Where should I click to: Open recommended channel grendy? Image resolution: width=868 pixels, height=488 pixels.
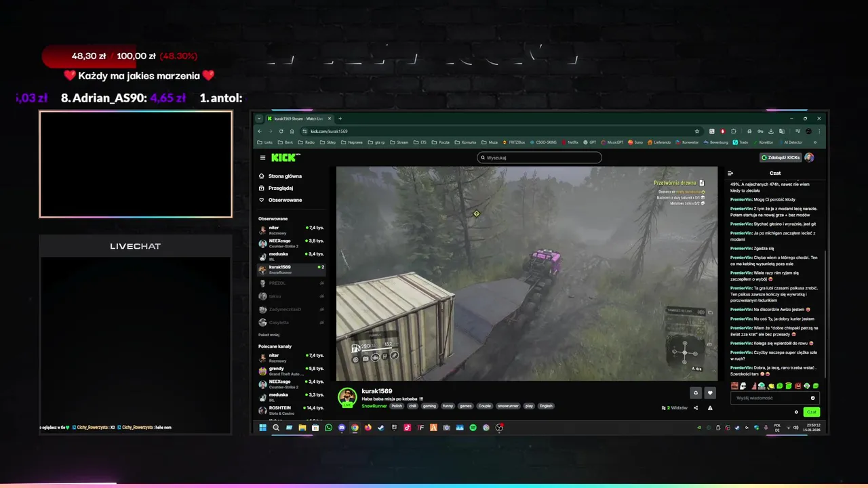click(291, 371)
